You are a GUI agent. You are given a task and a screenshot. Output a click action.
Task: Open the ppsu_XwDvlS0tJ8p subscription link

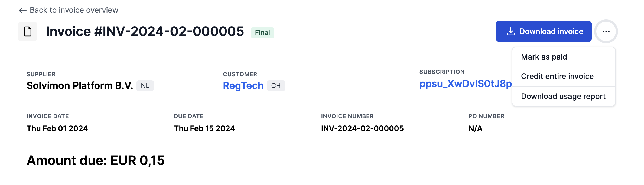click(465, 84)
